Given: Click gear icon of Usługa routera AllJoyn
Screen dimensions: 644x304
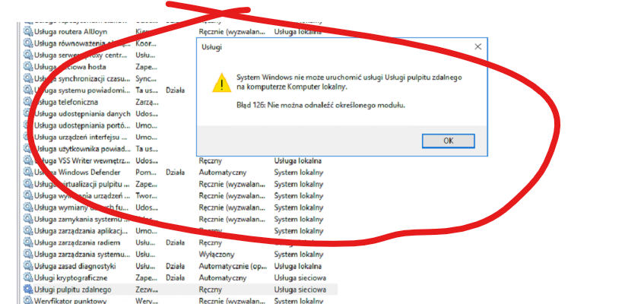Looking at the screenshot, I should [x=28, y=32].
